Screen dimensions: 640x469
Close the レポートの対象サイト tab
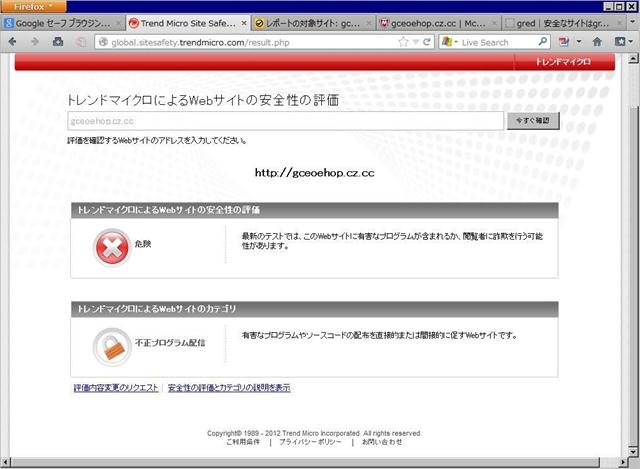pos(369,23)
